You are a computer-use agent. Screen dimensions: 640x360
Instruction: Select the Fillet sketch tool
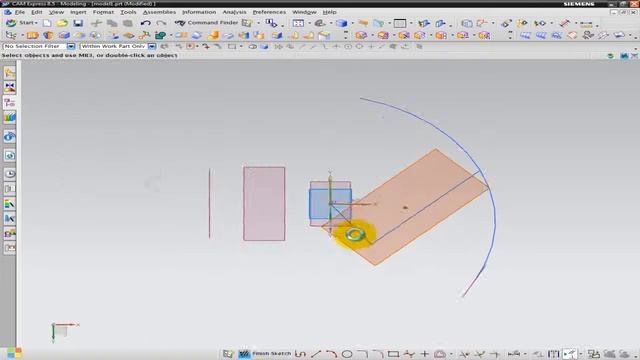pos(362,354)
